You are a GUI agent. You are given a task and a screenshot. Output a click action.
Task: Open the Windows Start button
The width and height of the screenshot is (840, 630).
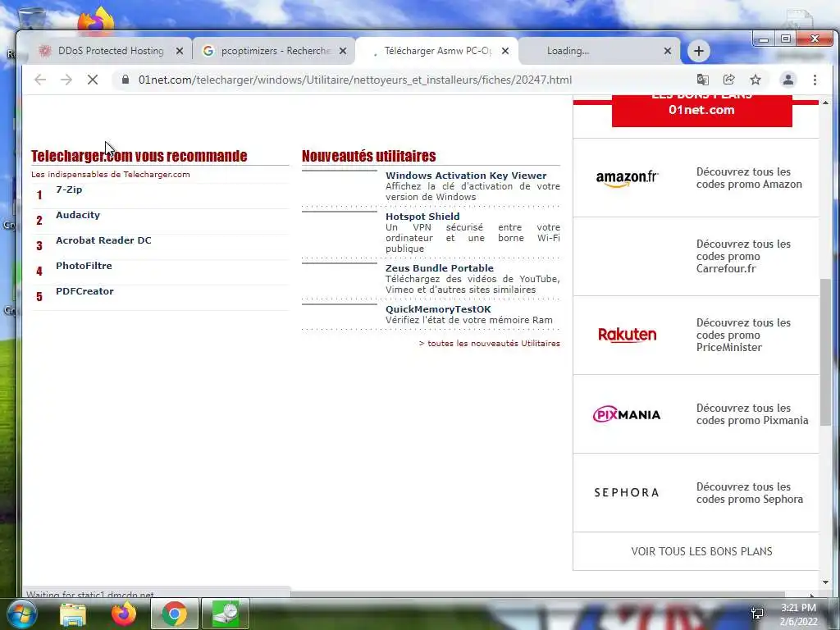click(21, 614)
